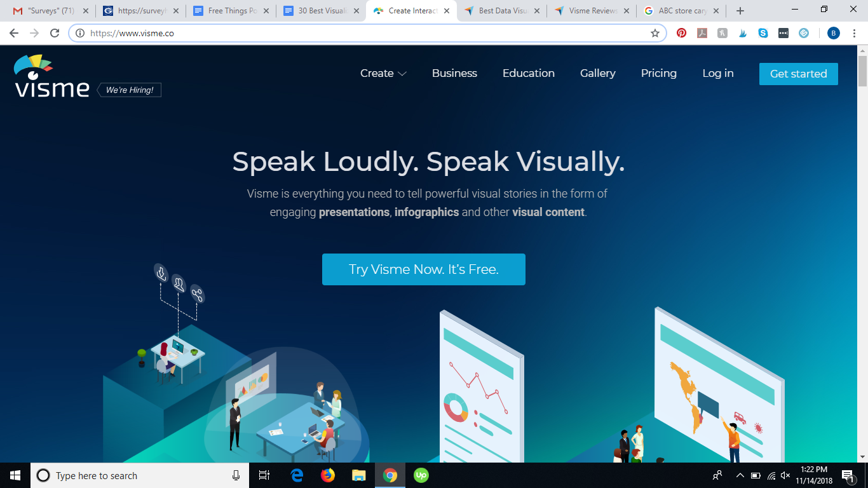Open the Skype extension
The height and width of the screenshot is (488, 868).
click(763, 33)
